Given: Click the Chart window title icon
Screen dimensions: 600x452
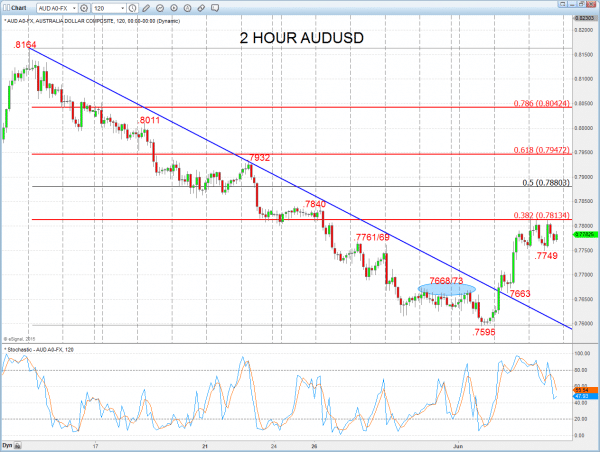Looking at the screenshot, I should pos(6,7).
